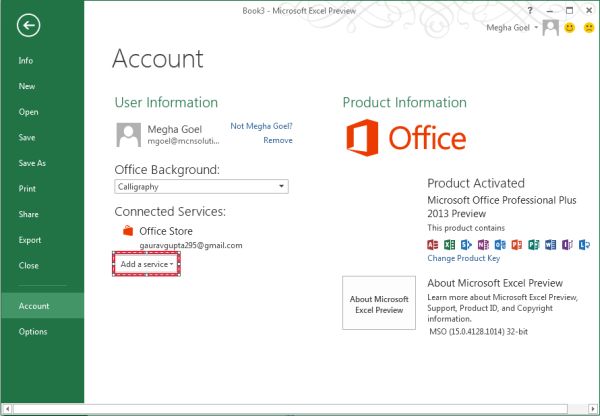Expand the Add a service dropdown

coord(147,264)
